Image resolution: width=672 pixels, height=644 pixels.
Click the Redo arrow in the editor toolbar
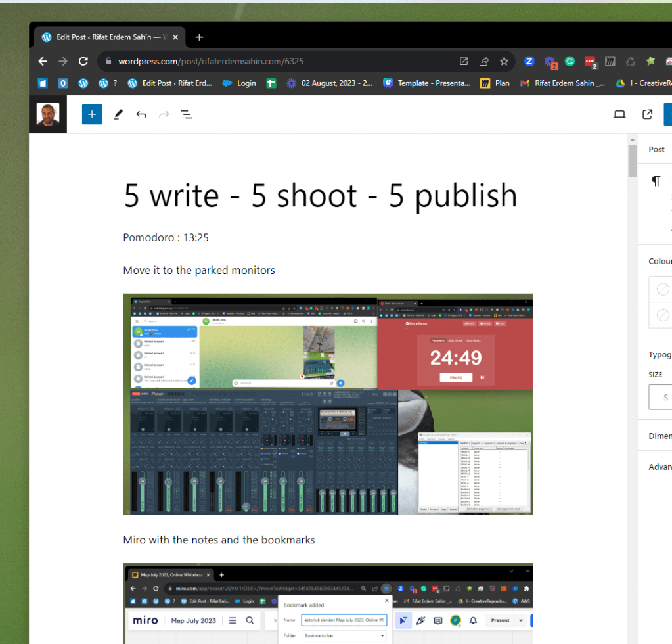(x=164, y=114)
